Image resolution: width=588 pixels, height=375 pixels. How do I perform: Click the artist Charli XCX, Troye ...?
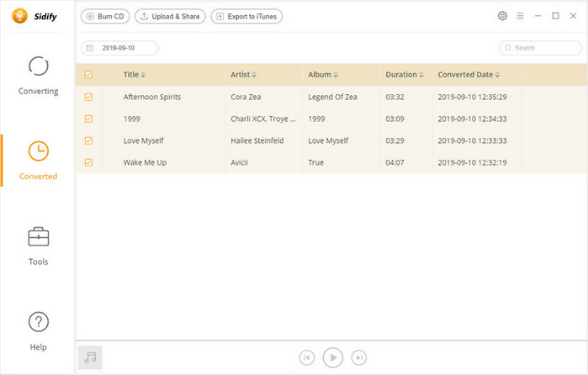point(262,119)
